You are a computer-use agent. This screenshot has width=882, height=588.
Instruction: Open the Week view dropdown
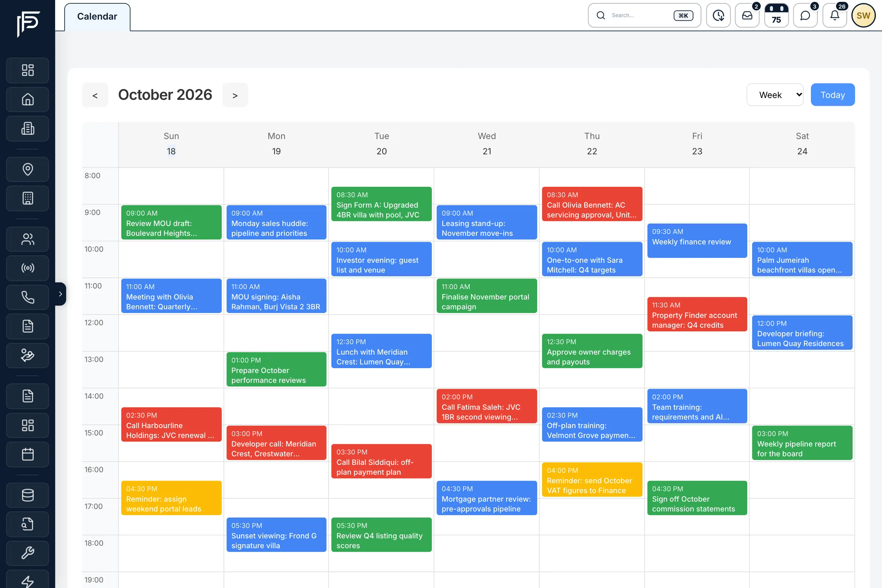click(775, 95)
